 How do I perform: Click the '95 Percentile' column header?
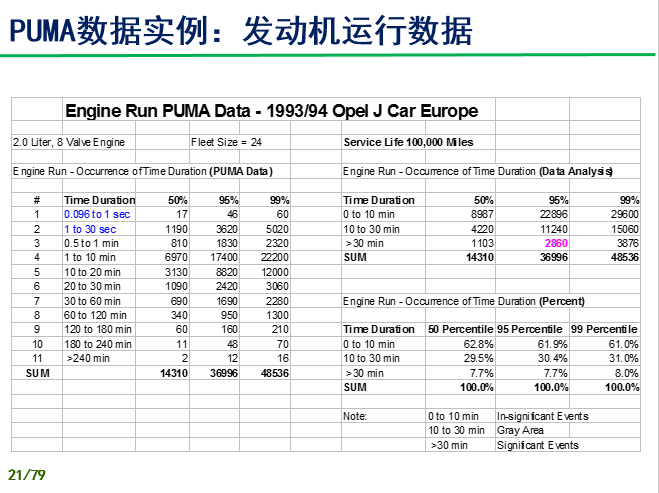point(530,329)
